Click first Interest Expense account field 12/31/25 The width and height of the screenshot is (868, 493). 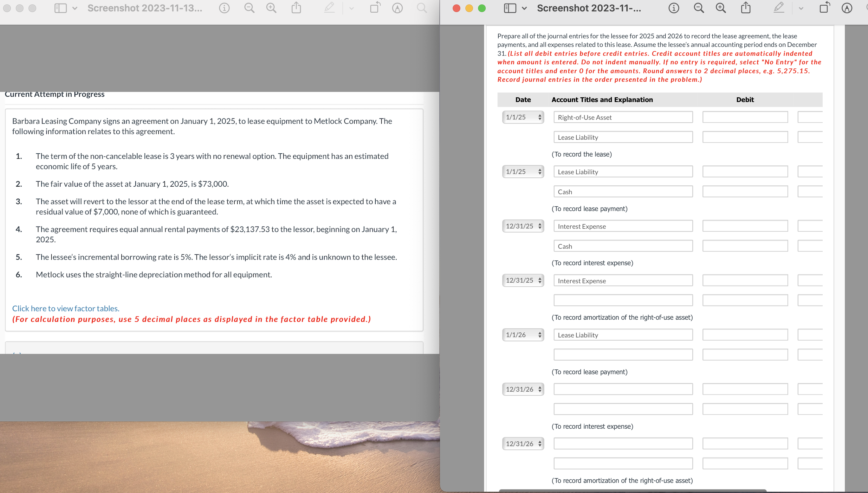(623, 226)
